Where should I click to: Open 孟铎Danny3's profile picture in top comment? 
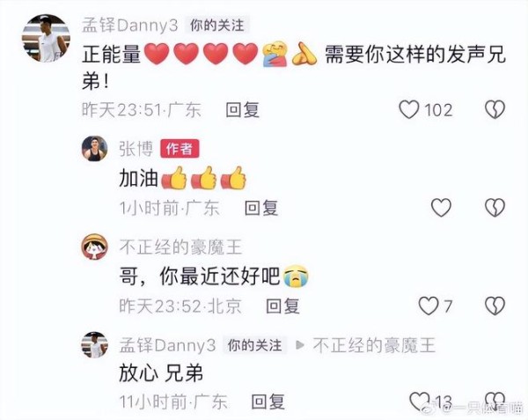46,38
